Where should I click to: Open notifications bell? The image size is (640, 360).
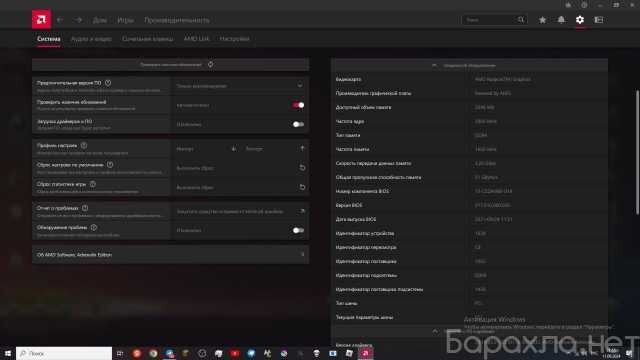point(561,20)
